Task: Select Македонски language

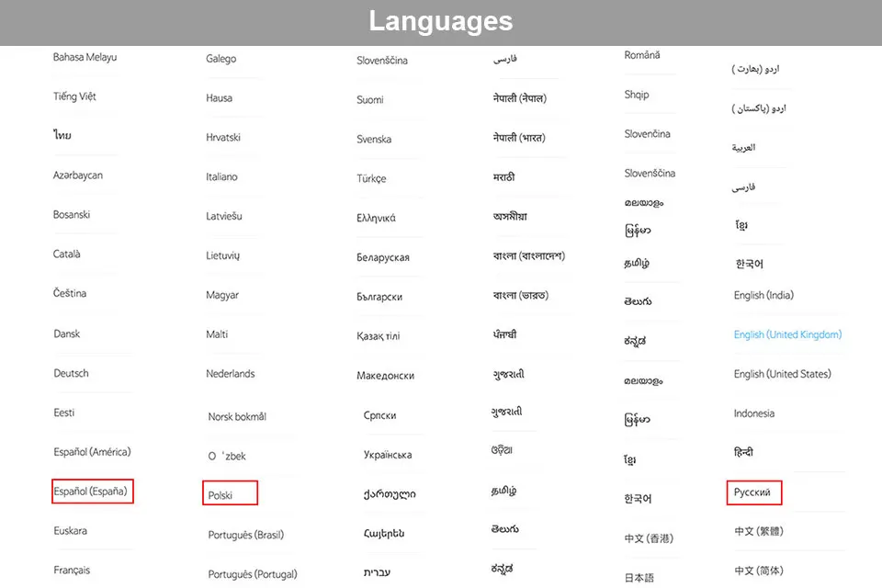Action: tap(385, 375)
